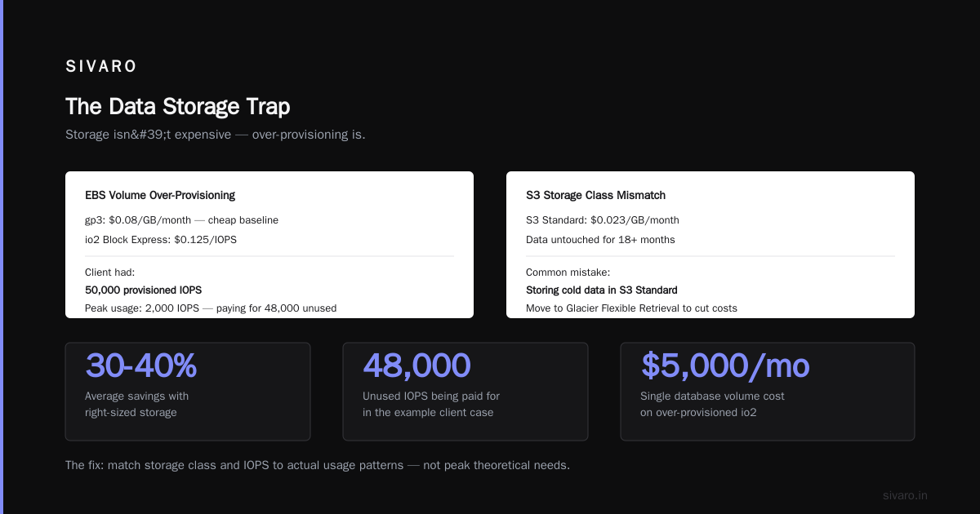980x514 pixels.
Task: Select 'The Data Storage Trap' heading
Action: coord(177,107)
